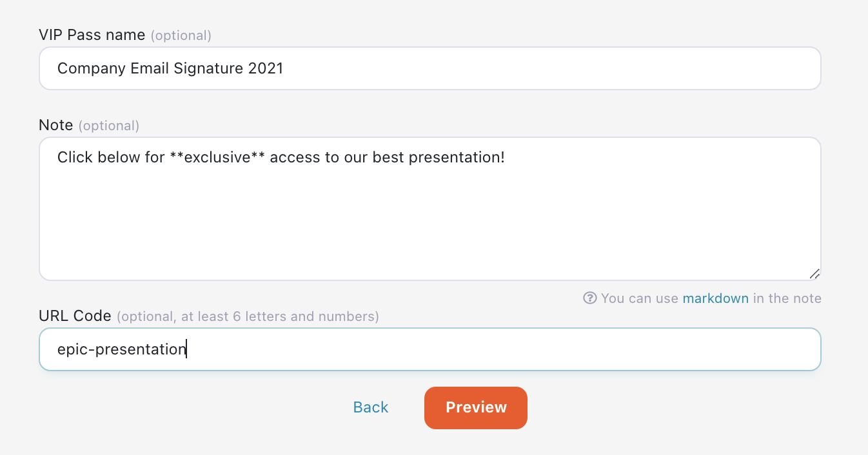The image size is (868, 455).
Task: Click the "You can use" helper text
Action: coord(640,298)
